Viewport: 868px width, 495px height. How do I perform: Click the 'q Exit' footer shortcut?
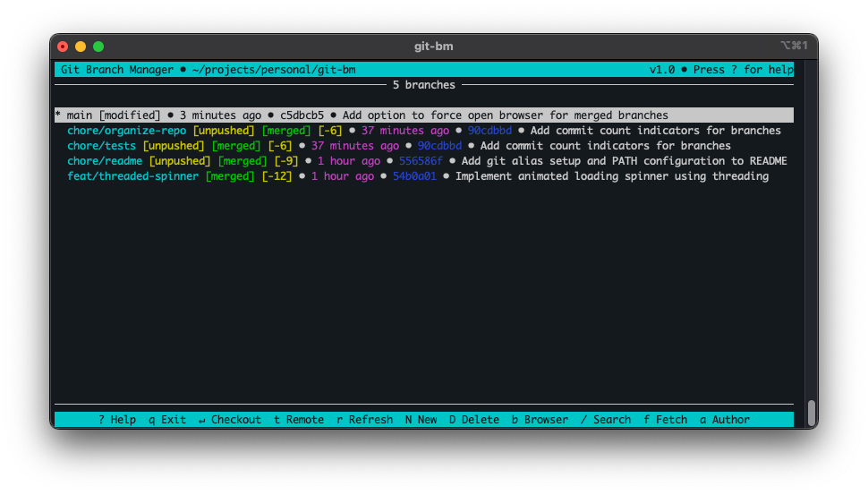[167, 420]
